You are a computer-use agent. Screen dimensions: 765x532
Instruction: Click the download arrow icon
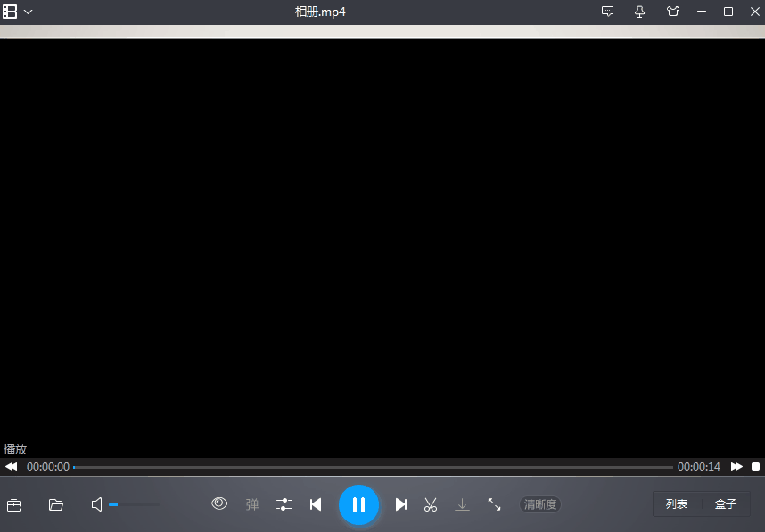click(x=462, y=504)
